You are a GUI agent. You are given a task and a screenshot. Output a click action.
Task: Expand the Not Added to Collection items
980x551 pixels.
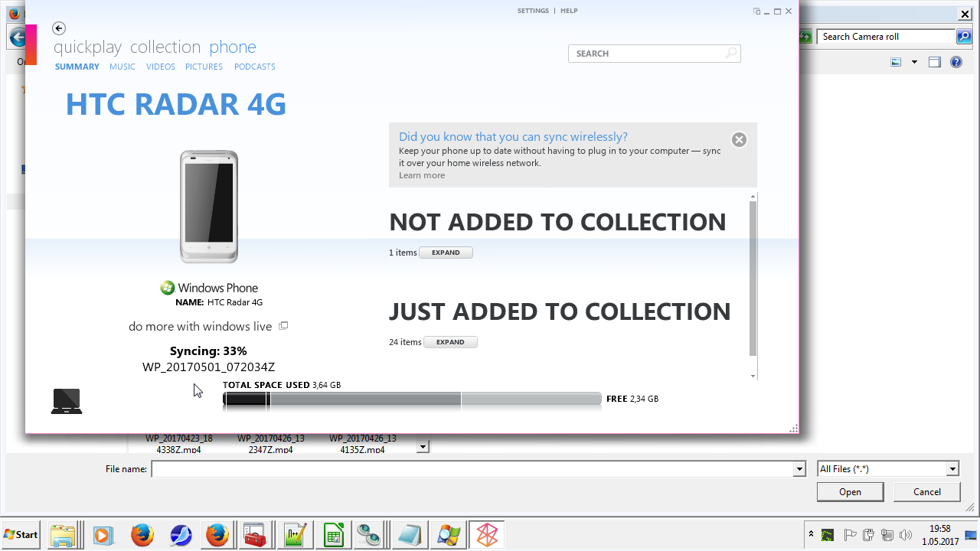[446, 253]
